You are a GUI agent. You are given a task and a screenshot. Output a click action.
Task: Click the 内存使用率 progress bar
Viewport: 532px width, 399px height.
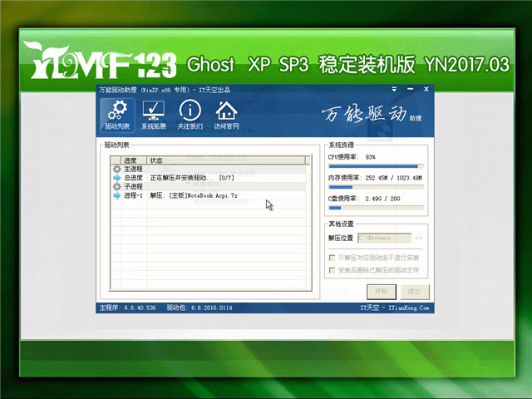[x=377, y=187]
